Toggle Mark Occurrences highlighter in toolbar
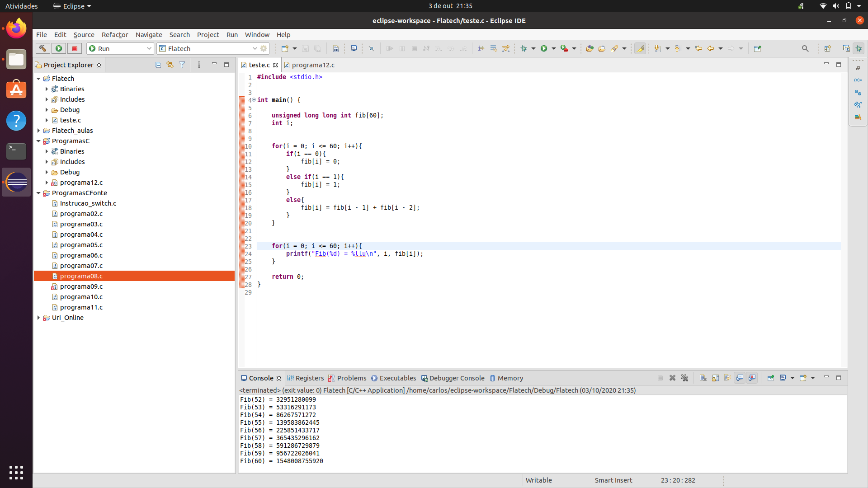Image resolution: width=868 pixels, height=488 pixels. pyautogui.click(x=640, y=48)
